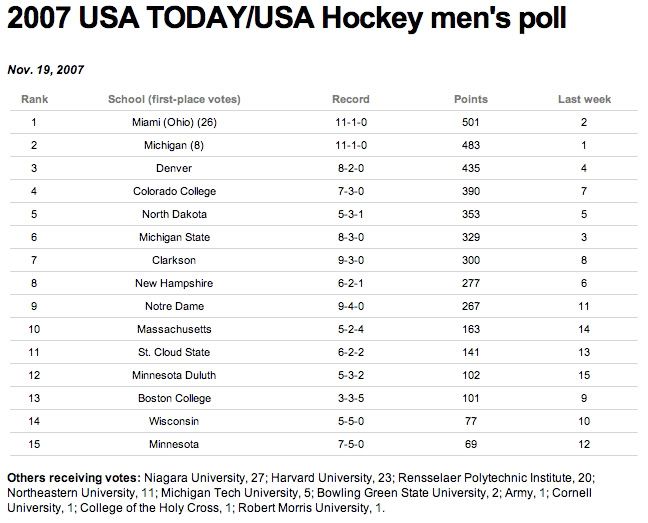Image resolution: width=648 pixels, height=523 pixels.
Task: Select Notre Dame in the School column
Action: coord(174,306)
